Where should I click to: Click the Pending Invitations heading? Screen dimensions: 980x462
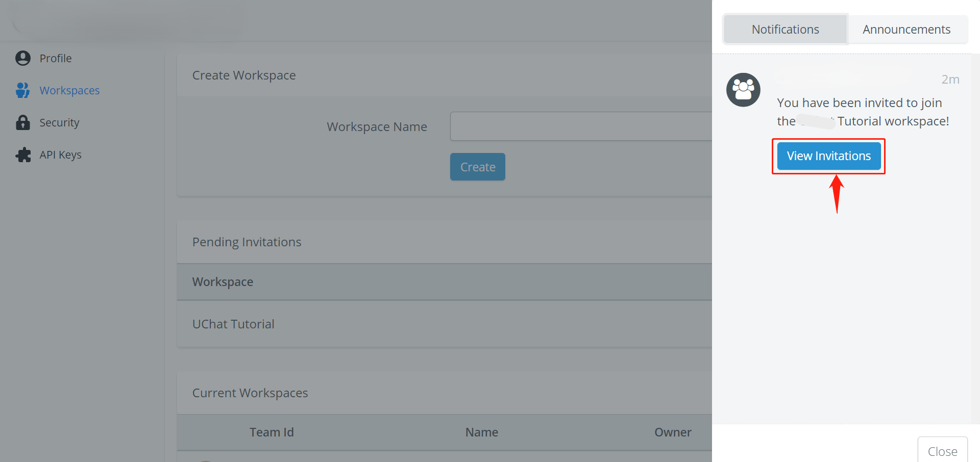[247, 242]
